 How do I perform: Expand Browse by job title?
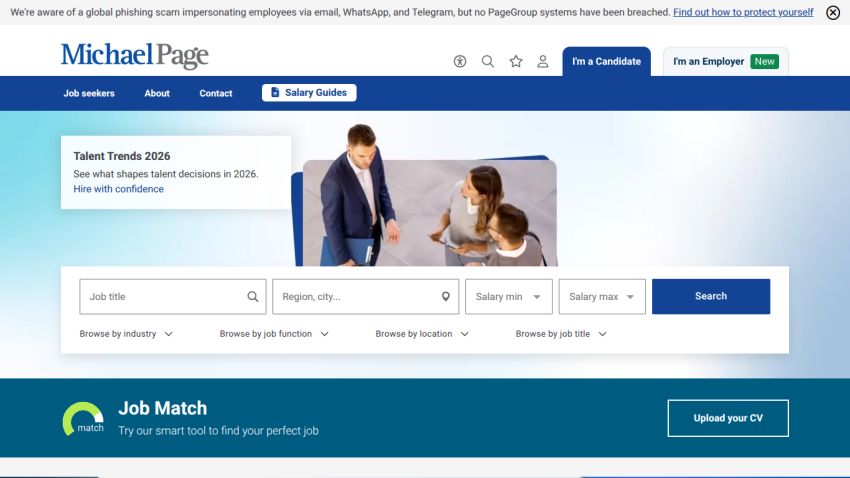coord(561,334)
